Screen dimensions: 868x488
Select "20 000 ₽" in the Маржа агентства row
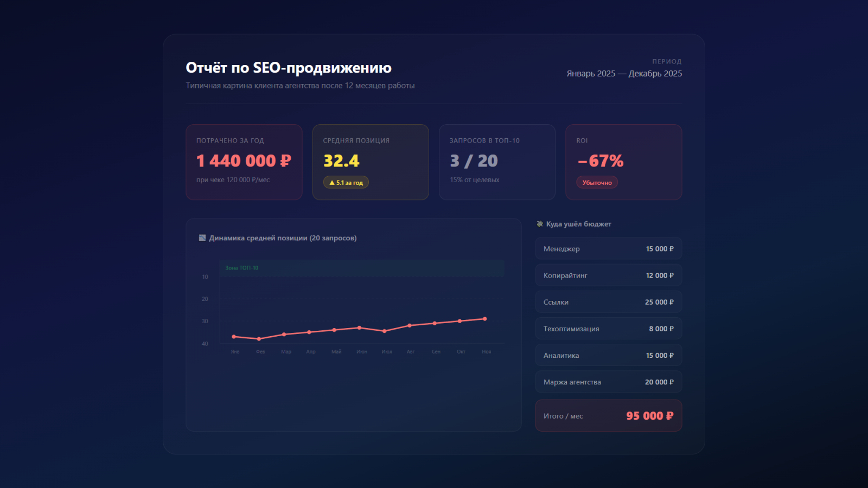[x=659, y=382]
